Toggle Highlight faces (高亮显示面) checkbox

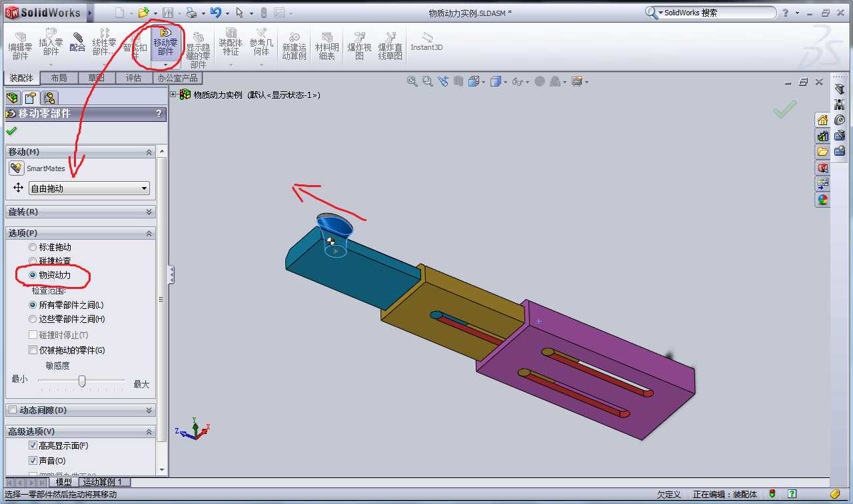pos(33,445)
